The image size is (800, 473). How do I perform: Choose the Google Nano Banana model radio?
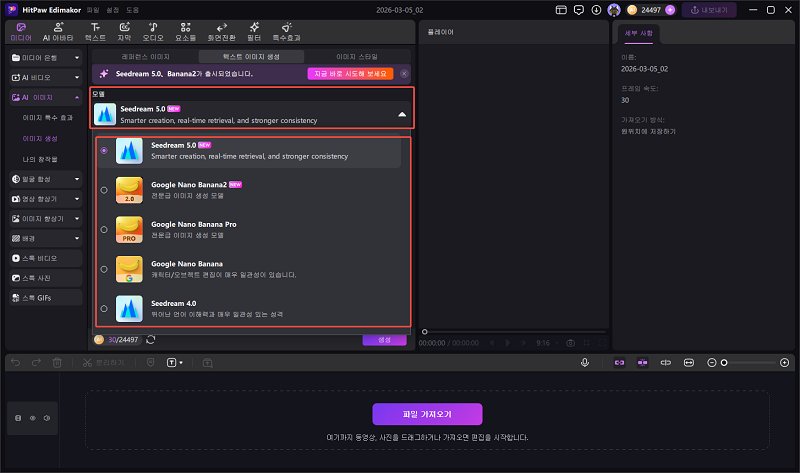point(104,269)
